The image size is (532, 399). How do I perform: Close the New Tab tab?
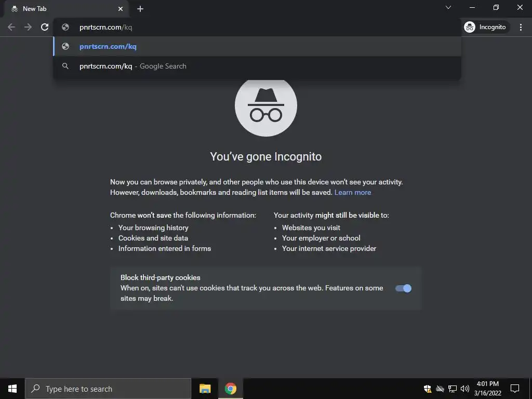pyautogui.click(x=121, y=9)
